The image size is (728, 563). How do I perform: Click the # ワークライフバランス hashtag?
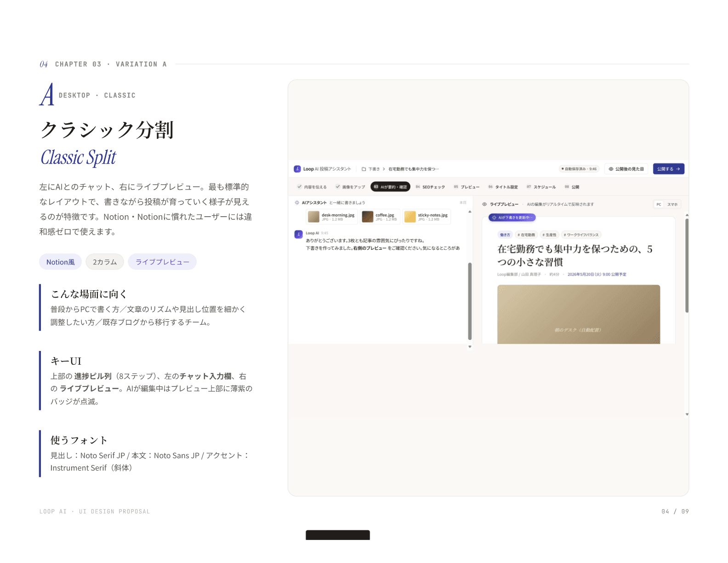tap(581, 235)
